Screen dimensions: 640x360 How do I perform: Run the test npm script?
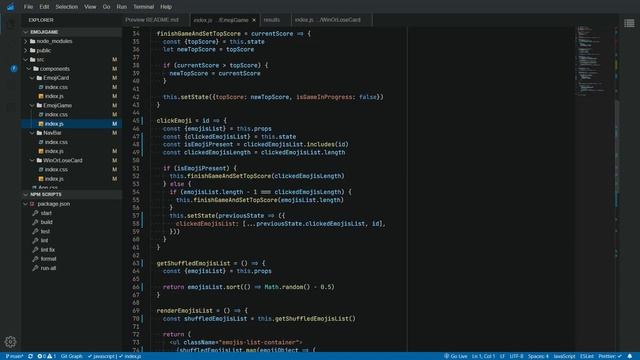[x=45, y=231]
